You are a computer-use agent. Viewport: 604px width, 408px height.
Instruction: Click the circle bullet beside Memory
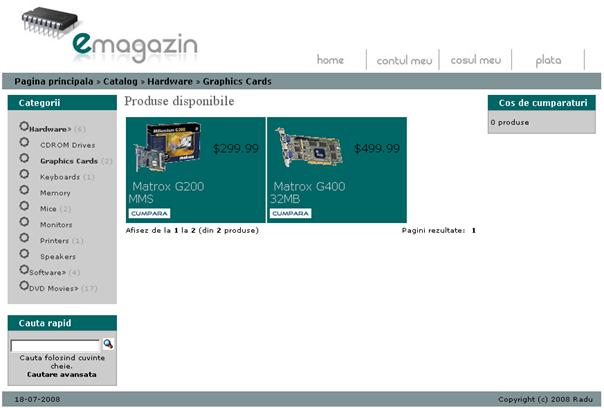click(24, 190)
